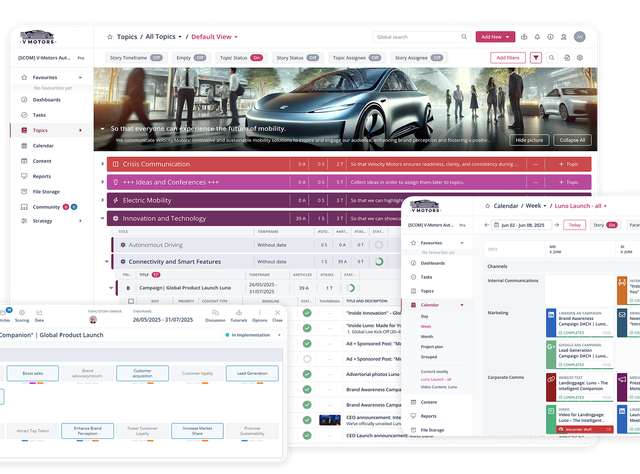Click the calendar date range field Jun 02 - Jun 08
Image resolution: width=640 pixels, height=474 pixels.
521,225
